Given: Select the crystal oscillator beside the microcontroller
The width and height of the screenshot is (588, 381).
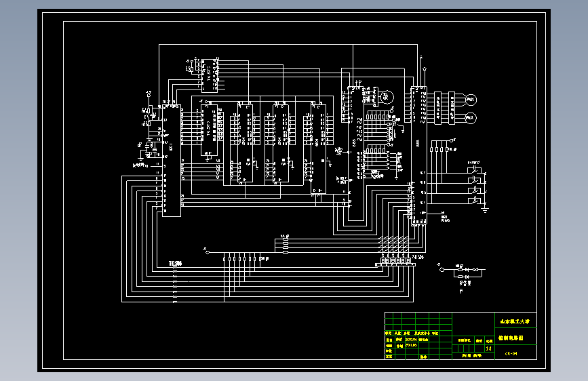Looking at the screenshot, I should point(154,151).
